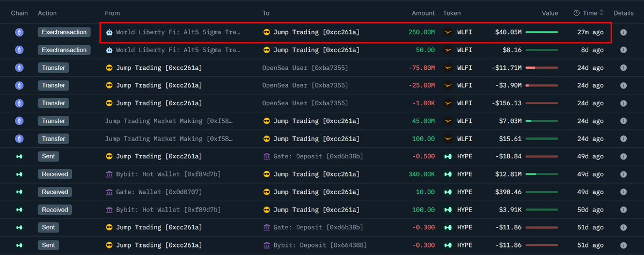This screenshot has height=255, width=644.
Task: Click WLFI token label in the $40.05M row
Action: coord(465,32)
